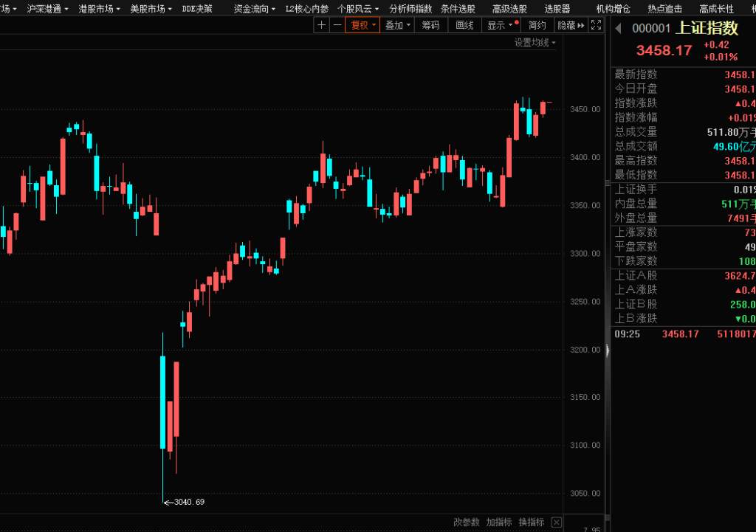Switch to 简约 simple mode
The height and width of the screenshot is (532, 756).
(537, 25)
